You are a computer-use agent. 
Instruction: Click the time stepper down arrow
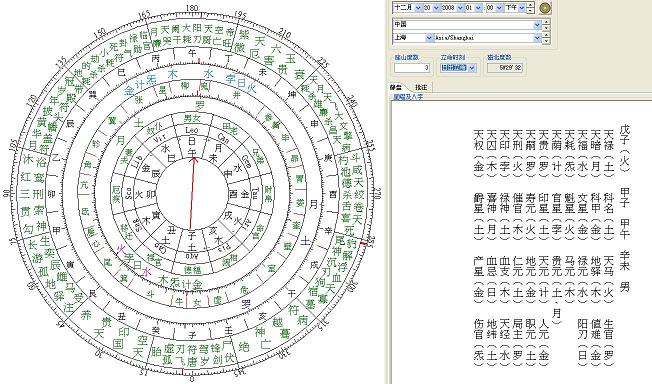[x=531, y=10]
